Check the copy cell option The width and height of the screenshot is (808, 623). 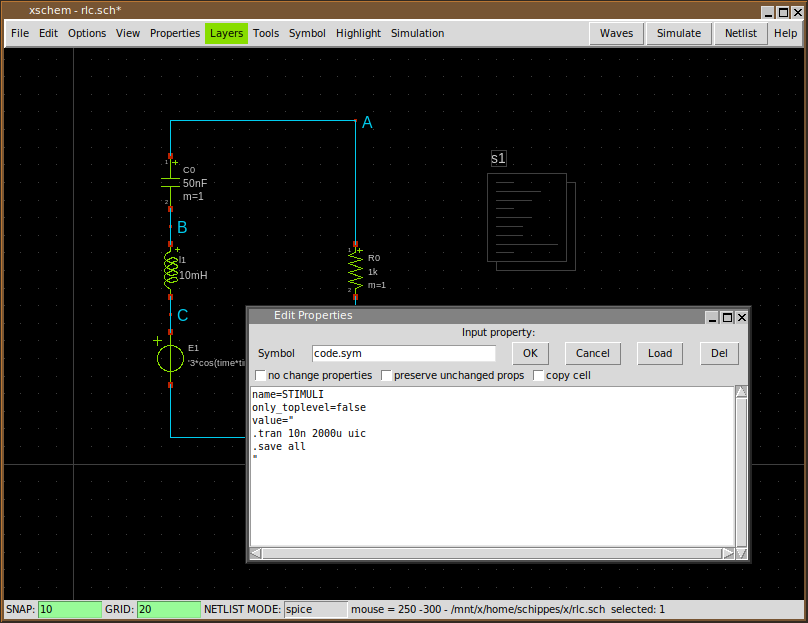(x=538, y=376)
